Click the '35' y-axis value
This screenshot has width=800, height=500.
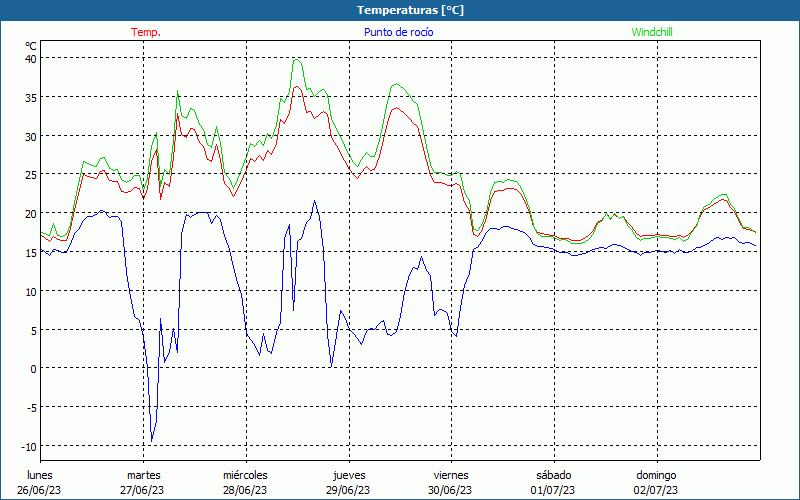(x=31, y=97)
